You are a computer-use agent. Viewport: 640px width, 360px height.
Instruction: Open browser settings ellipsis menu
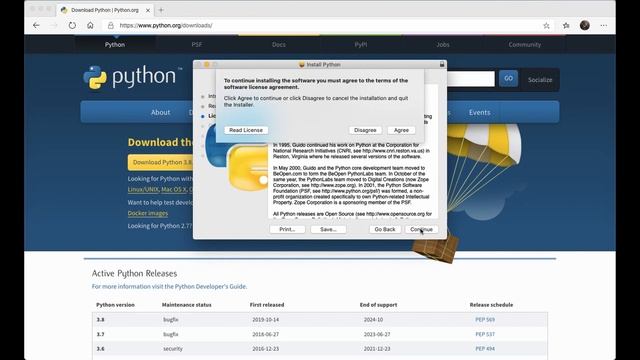(604, 25)
